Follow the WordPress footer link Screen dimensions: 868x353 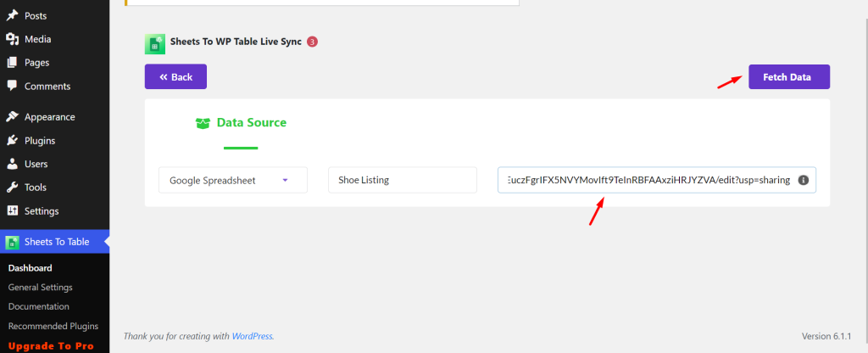(252, 336)
